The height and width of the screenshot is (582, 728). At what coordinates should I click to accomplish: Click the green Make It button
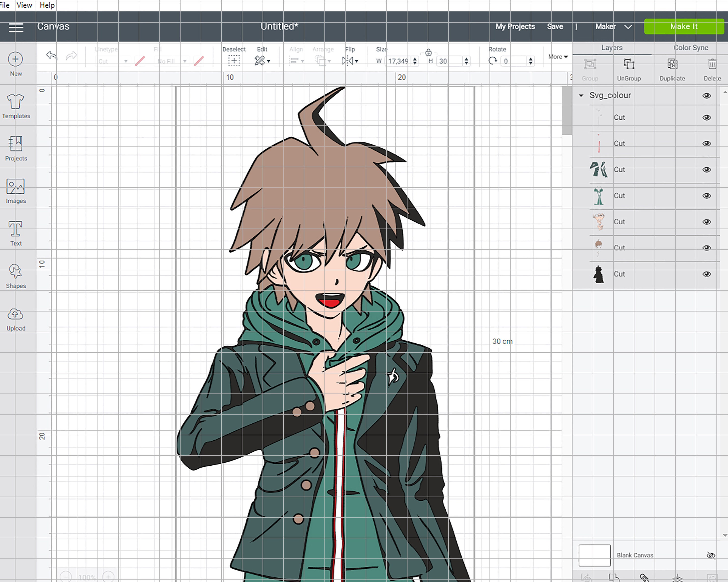tap(684, 27)
